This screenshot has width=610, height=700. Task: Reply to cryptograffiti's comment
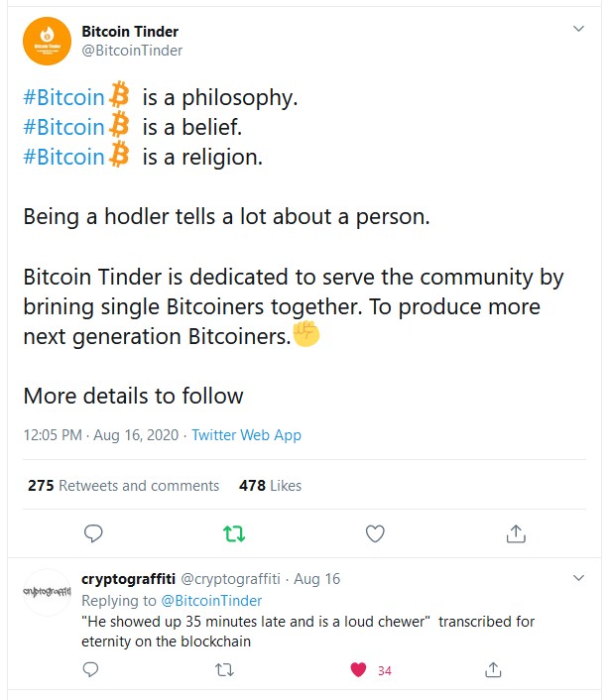90,670
